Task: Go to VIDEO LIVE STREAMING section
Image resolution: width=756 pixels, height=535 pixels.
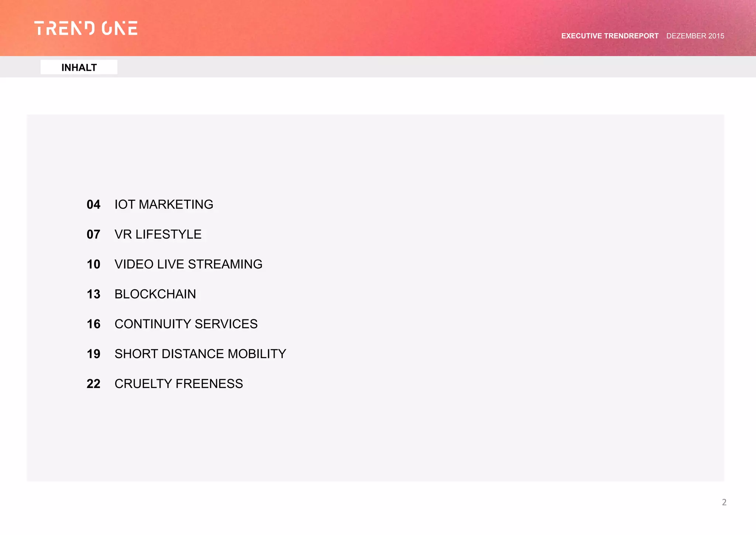Action: (x=188, y=264)
